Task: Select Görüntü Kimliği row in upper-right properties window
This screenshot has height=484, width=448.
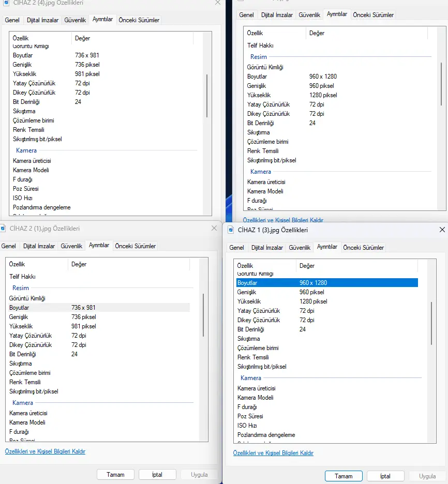Action: 337,67
